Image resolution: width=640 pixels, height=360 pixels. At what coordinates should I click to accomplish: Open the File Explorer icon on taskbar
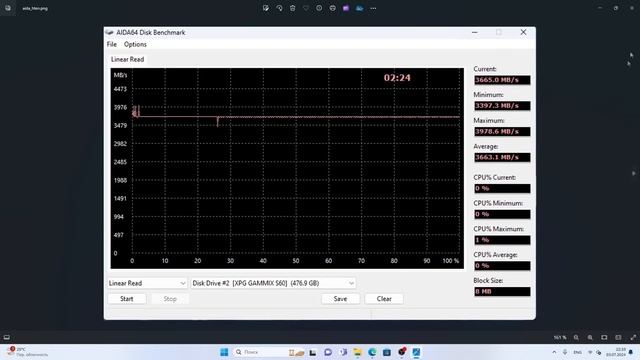358,352
